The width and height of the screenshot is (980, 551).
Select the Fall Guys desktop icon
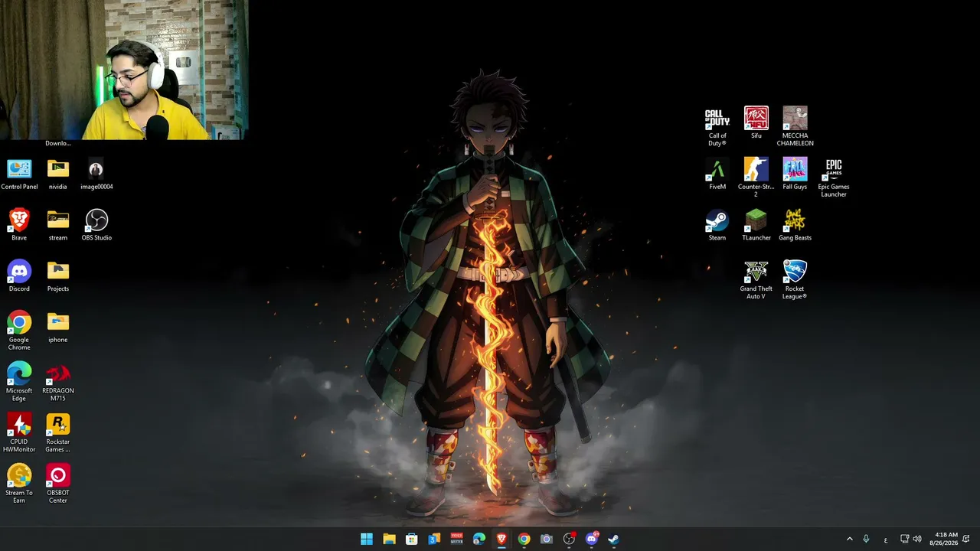pos(795,174)
